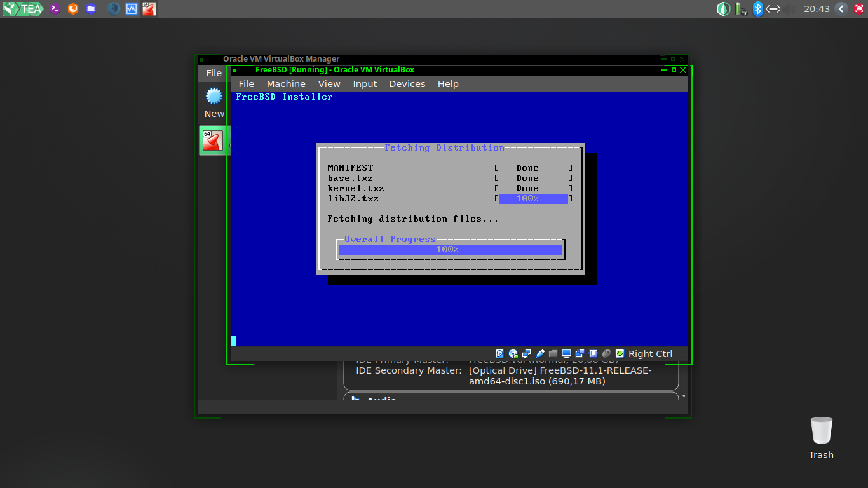This screenshot has width=868, height=488.
Task: Click the New button in VirtualBox Manager
Action: tap(214, 103)
